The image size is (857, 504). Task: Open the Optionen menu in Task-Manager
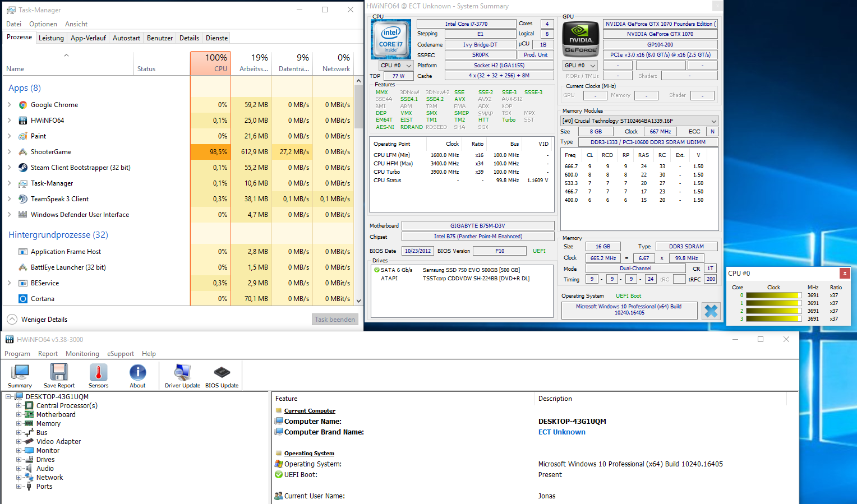tap(43, 24)
